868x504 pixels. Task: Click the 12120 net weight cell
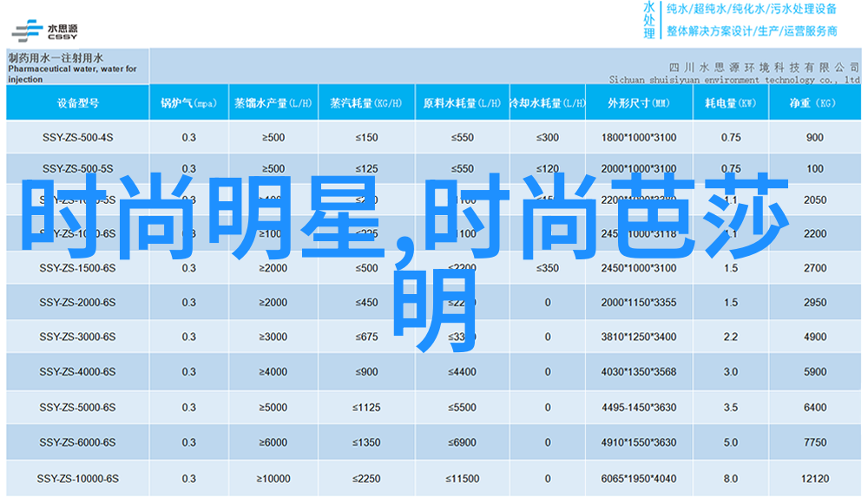tap(814, 479)
